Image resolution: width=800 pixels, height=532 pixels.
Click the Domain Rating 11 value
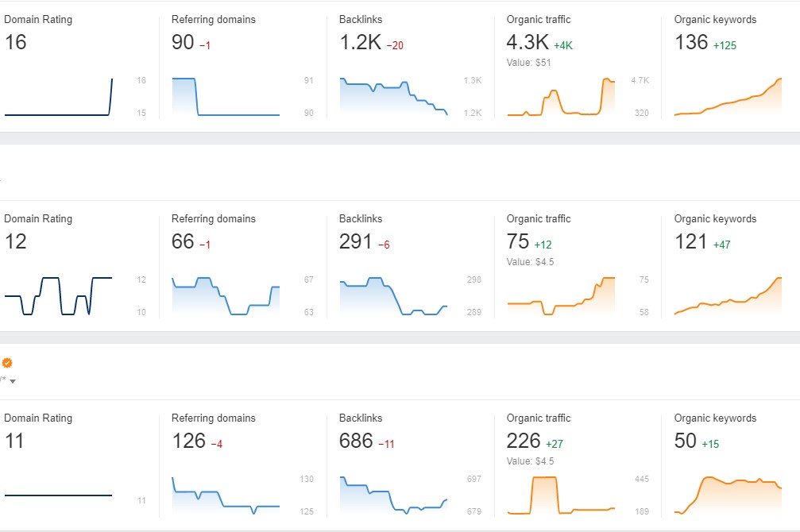[15, 441]
